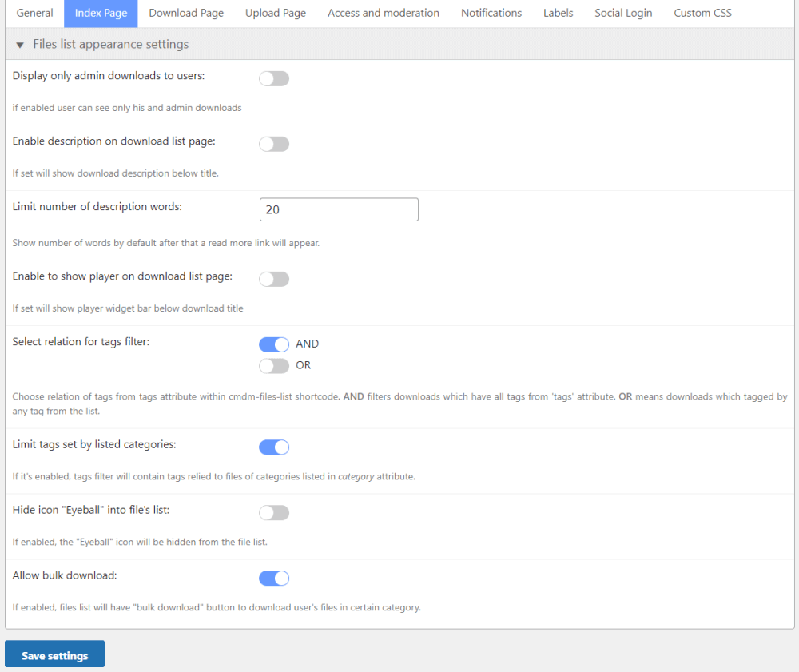Image resolution: width=799 pixels, height=672 pixels.
Task: Disable limit tags set by listed categories
Action: pos(274,447)
